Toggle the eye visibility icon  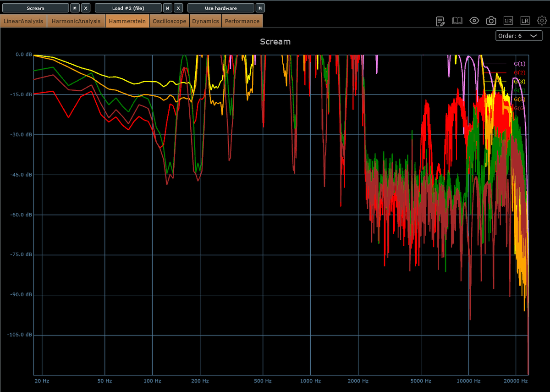474,21
